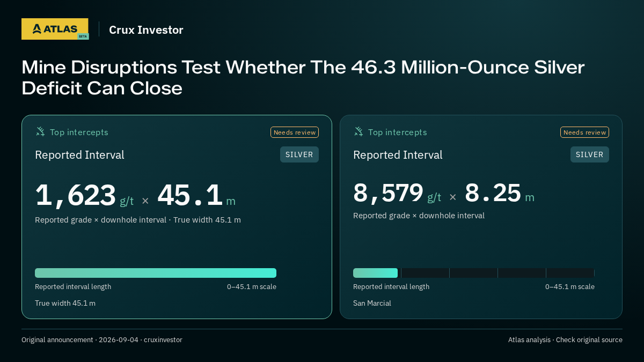Image resolution: width=644 pixels, height=362 pixels.
Task: Click Atlas analysis Check original source text
Action: pos(565,340)
